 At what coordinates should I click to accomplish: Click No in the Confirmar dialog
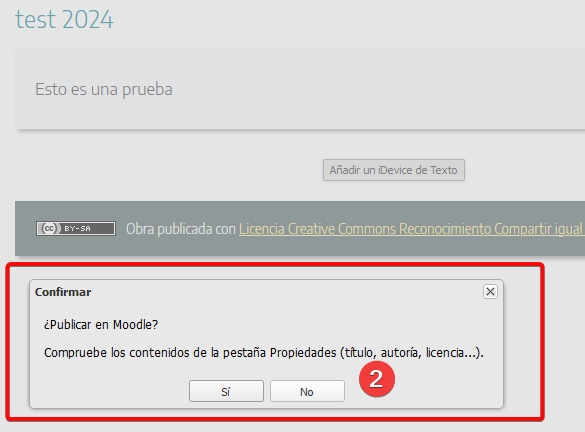pyautogui.click(x=307, y=391)
